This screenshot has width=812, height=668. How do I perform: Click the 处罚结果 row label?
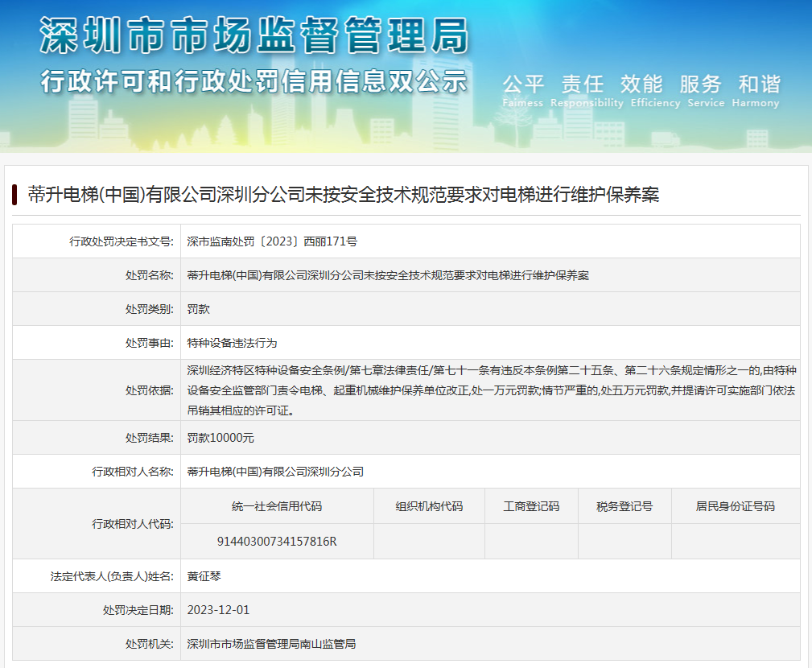[x=150, y=438]
